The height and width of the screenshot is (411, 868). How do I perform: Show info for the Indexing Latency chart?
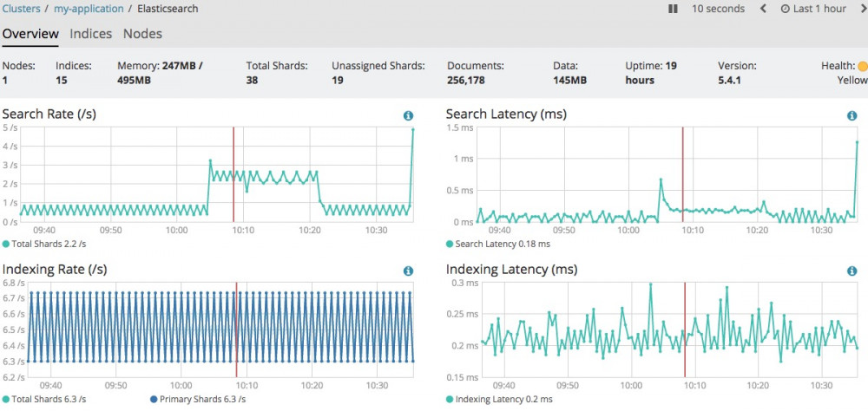[852, 271]
